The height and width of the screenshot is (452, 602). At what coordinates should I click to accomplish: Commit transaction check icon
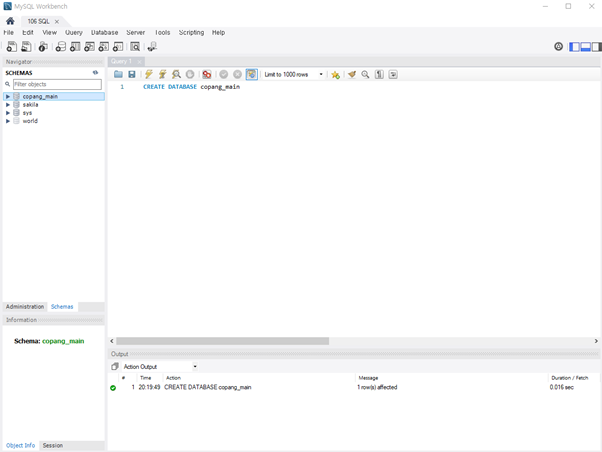[x=223, y=74]
